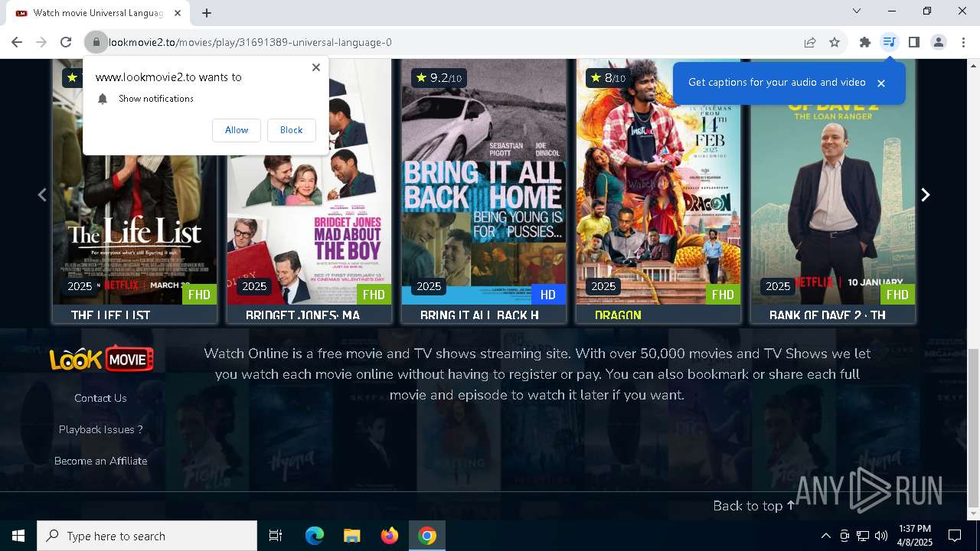Open Contact Us link
This screenshot has height=551, width=980.
tap(100, 398)
